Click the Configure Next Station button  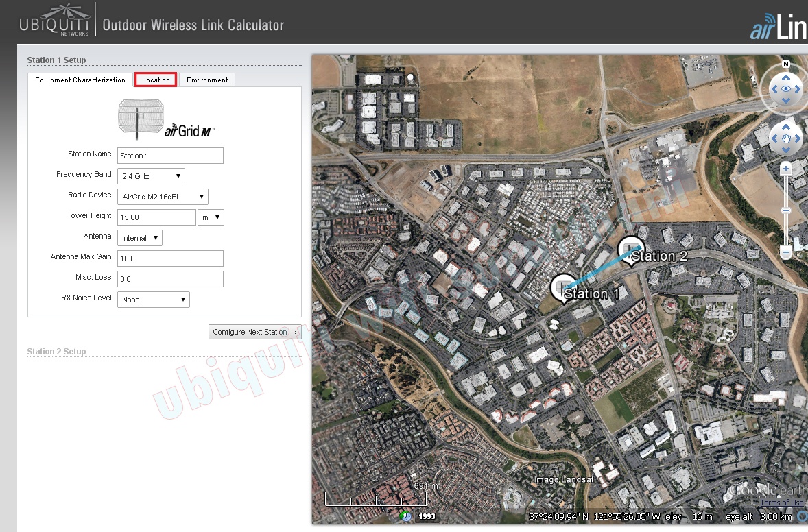254,332
